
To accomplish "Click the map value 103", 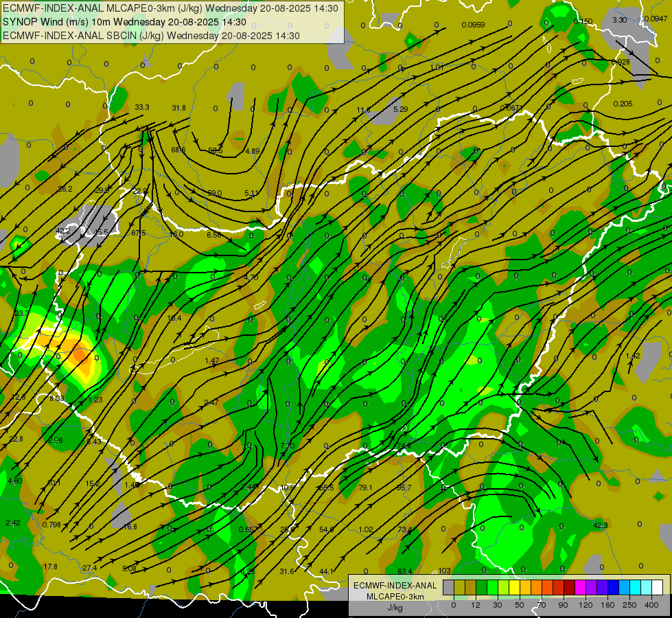I will pyautogui.click(x=444, y=571).
